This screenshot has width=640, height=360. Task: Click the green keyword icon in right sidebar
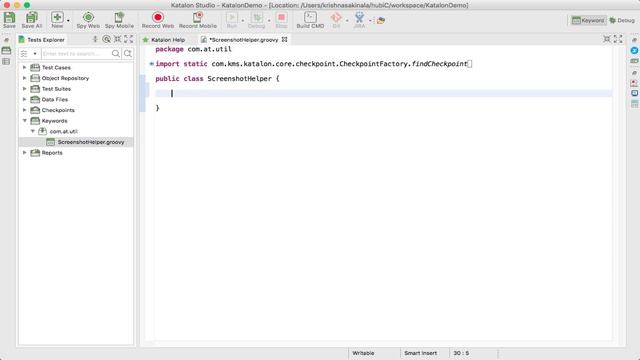point(634,61)
